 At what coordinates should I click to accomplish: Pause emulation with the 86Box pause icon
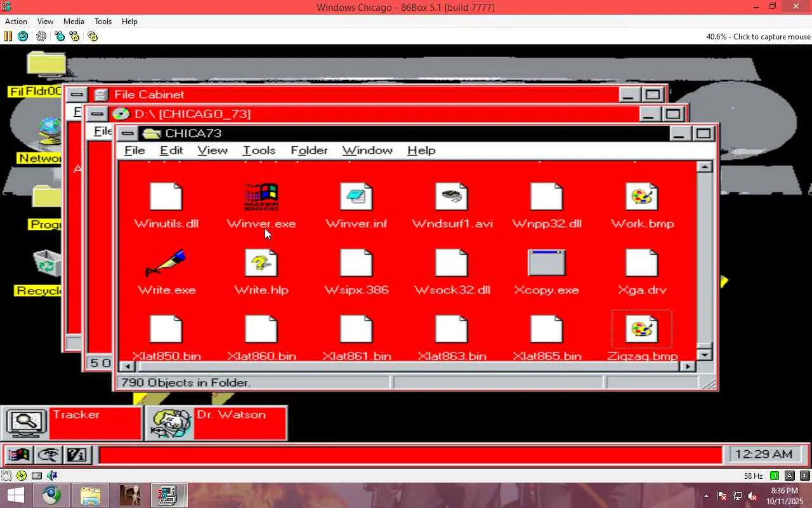point(8,36)
